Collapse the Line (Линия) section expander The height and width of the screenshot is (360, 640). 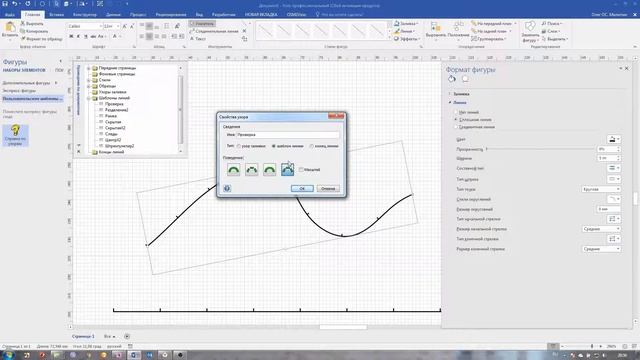click(450, 103)
